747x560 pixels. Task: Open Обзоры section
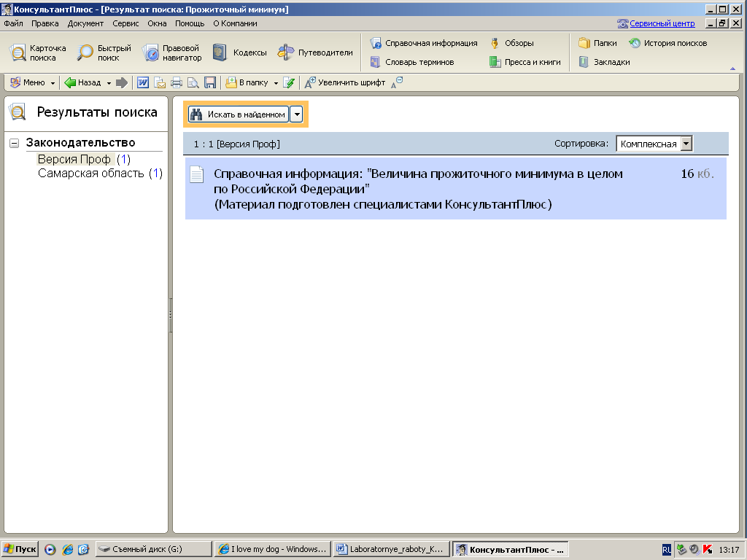[512, 43]
